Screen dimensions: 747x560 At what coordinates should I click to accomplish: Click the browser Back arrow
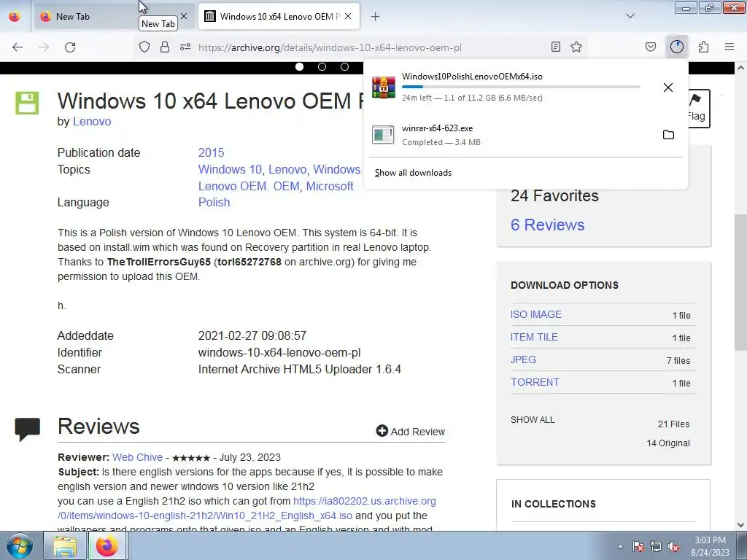(18, 47)
